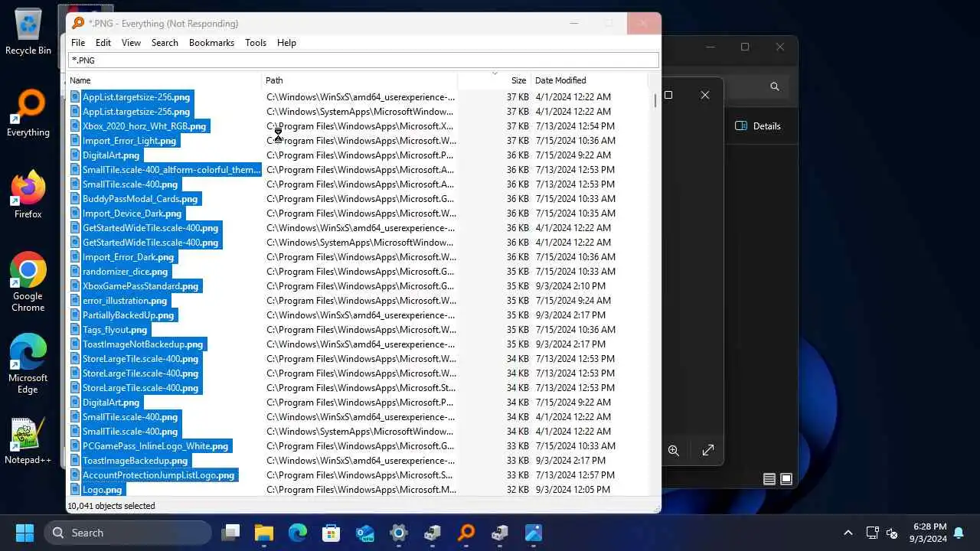This screenshot has height=551, width=980.
Task: Select PCGamePass_InlineLogo_White.png file name
Action: [155, 446]
